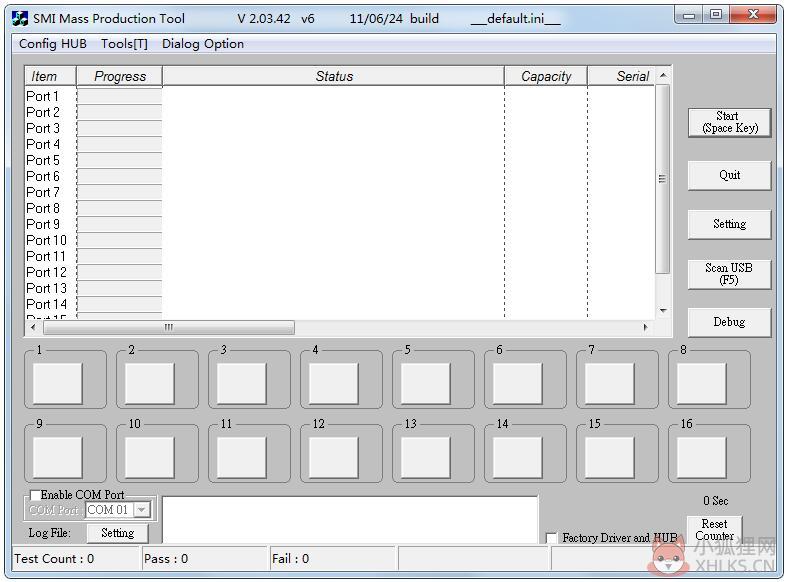Screen dimensions: 786x582
Task: Select the Port 1 row
Action: pyautogui.click(x=339, y=96)
